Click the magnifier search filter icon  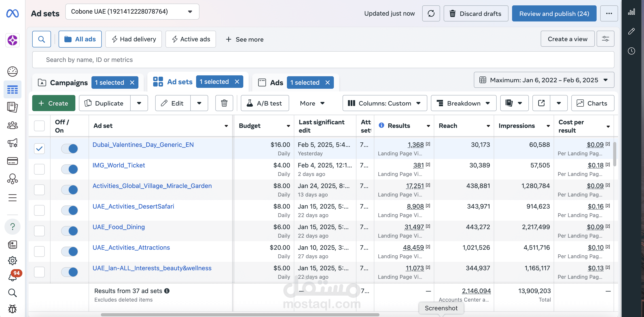coord(42,39)
